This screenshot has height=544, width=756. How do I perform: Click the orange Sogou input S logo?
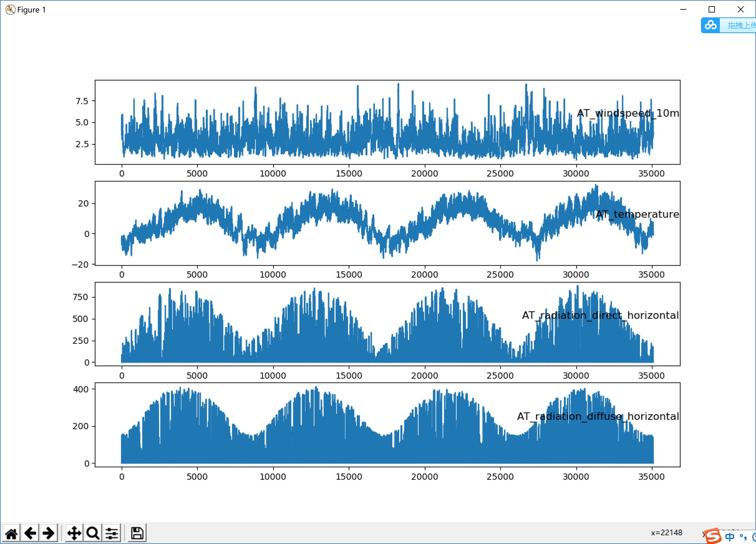tap(713, 536)
